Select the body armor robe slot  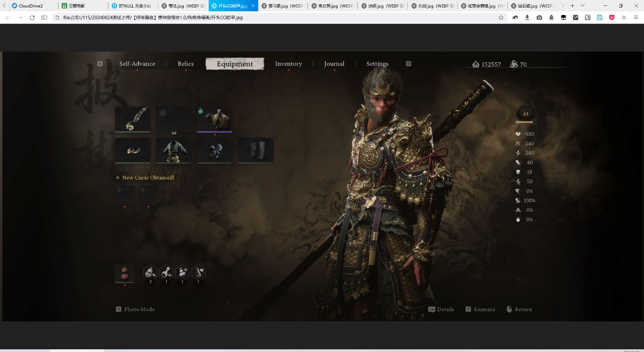click(173, 150)
